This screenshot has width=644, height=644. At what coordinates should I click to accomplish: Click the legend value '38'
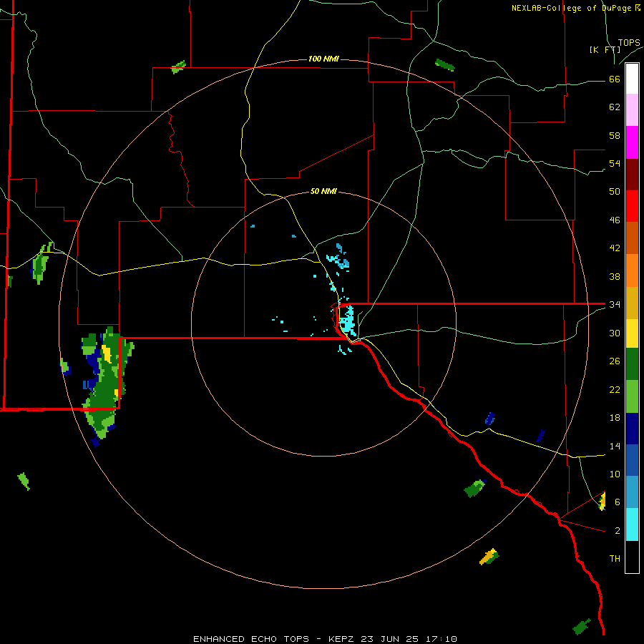[x=615, y=276]
